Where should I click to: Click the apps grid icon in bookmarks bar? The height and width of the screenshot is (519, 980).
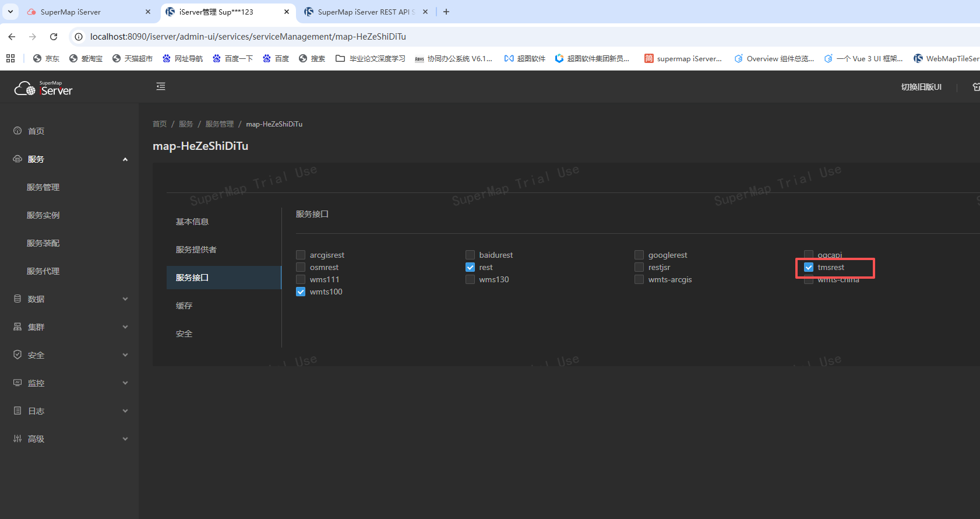tap(10, 58)
